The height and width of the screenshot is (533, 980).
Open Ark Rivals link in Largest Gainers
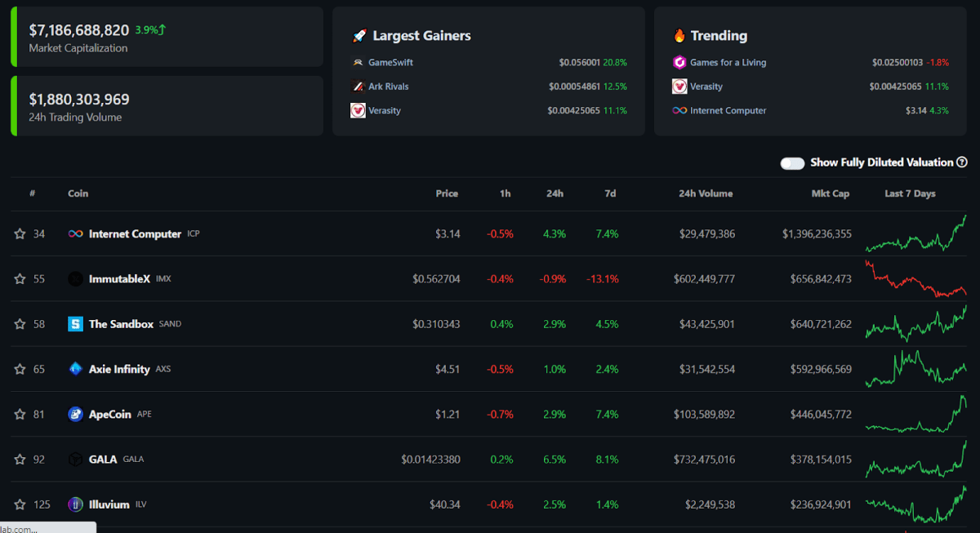click(x=389, y=87)
